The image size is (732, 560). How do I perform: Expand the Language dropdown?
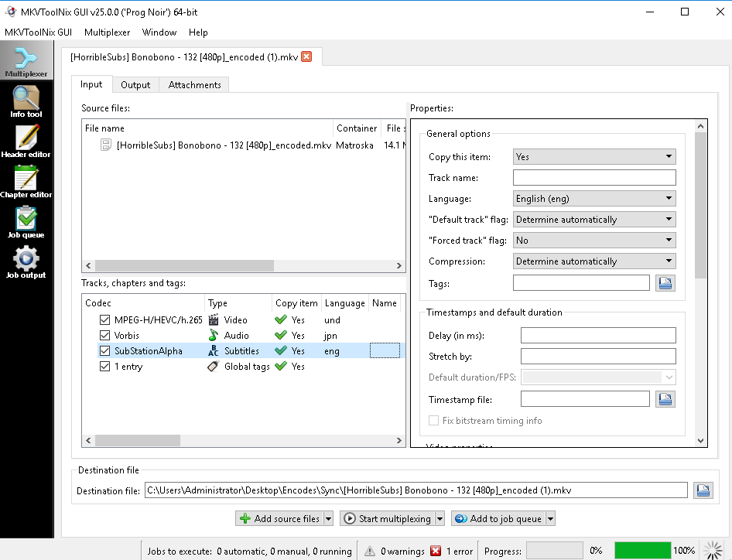593,199
